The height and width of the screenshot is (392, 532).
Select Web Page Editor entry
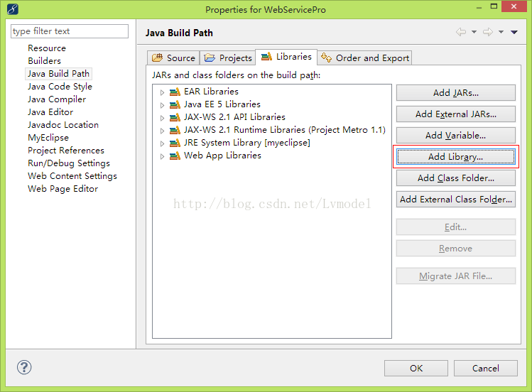(63, 189)
